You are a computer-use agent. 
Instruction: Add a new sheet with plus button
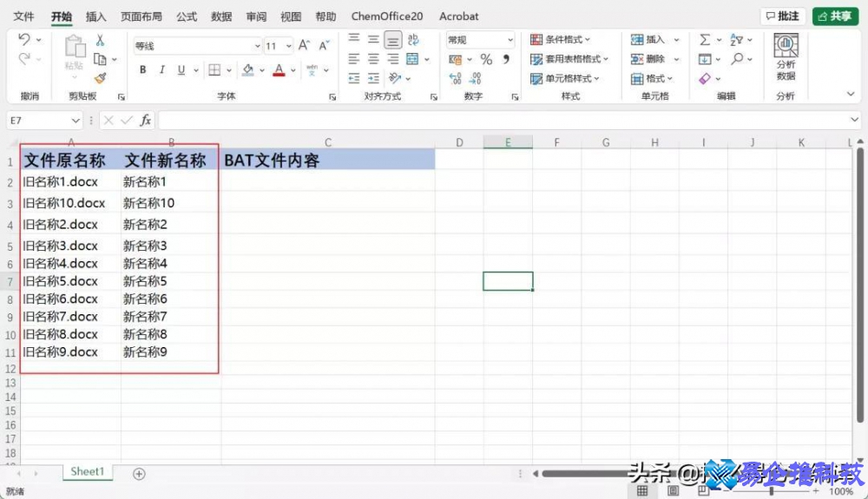point(139,474)
